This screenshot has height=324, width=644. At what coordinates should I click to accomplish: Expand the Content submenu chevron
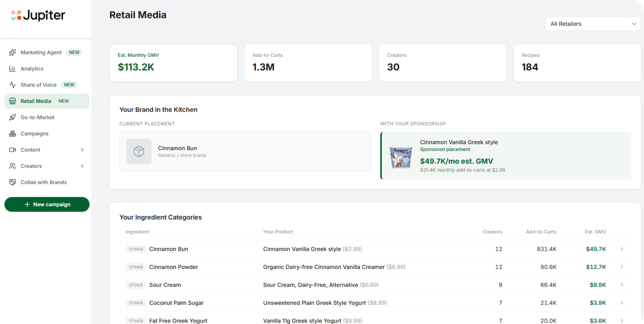pos(82,150)
